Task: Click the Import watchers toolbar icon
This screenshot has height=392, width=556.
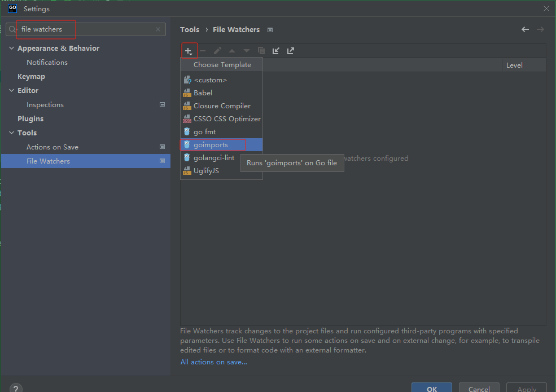Action: [276, 51]
